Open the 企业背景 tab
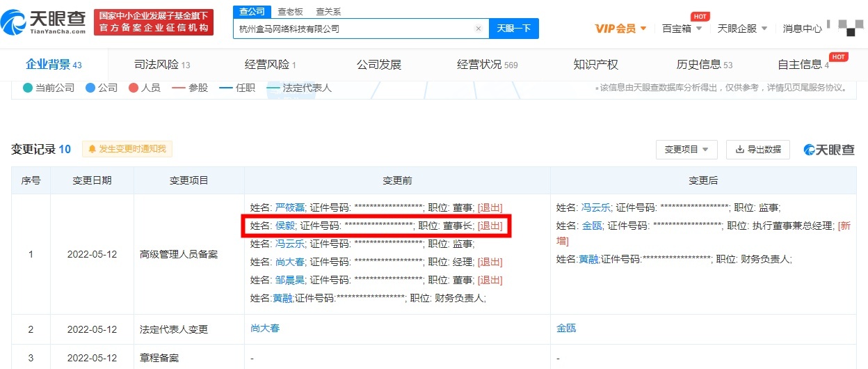This screenshot has height=369, width=868. point(54,65)
